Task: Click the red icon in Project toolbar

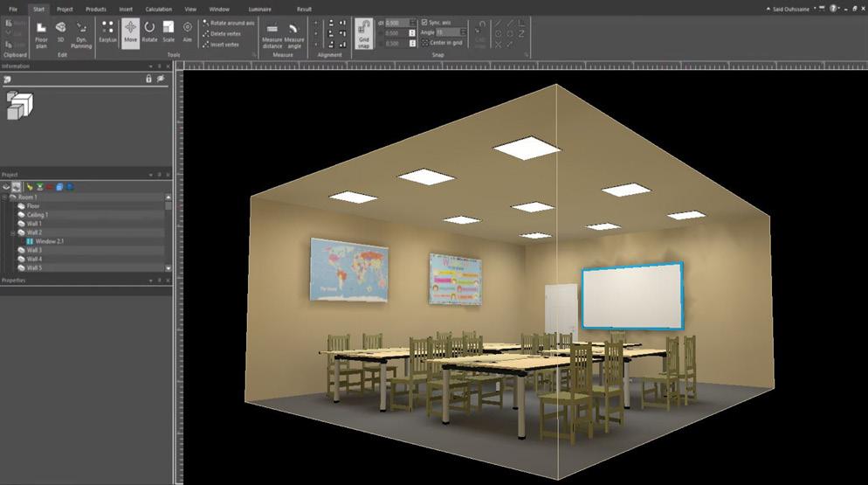Action: coord(50,187)
